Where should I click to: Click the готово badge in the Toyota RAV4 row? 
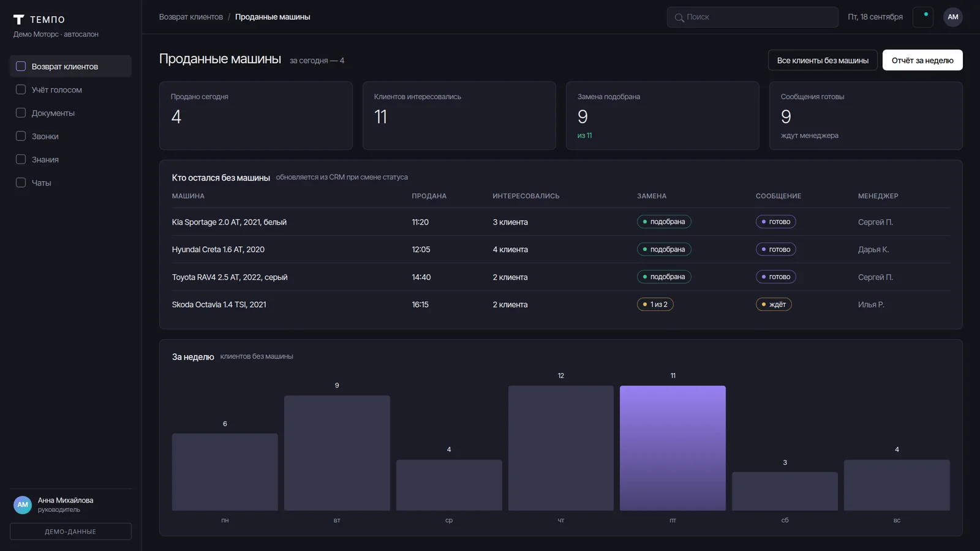coord(776,277)
